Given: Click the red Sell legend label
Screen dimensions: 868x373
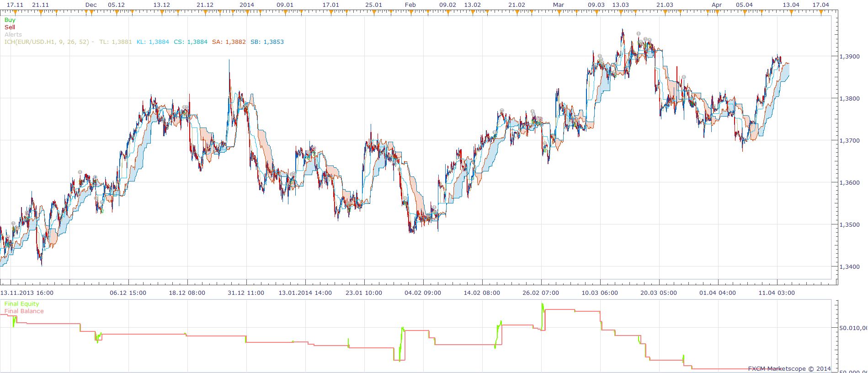Looking at the screenshot, I should click(x=10, y=27).
